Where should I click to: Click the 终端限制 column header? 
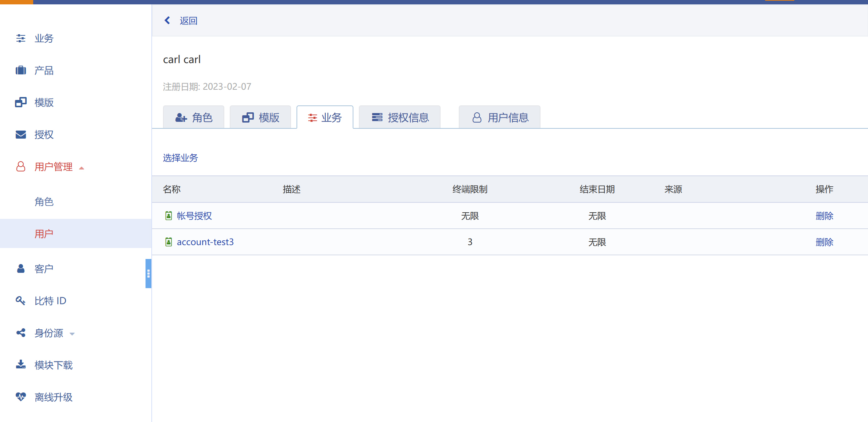pos(470,189)
